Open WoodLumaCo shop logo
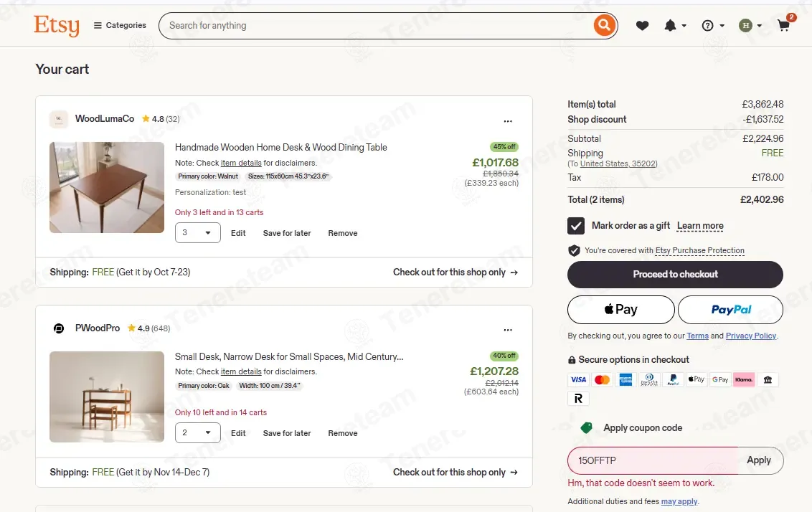This screenshot has height=512, width=812. (59, 119)
